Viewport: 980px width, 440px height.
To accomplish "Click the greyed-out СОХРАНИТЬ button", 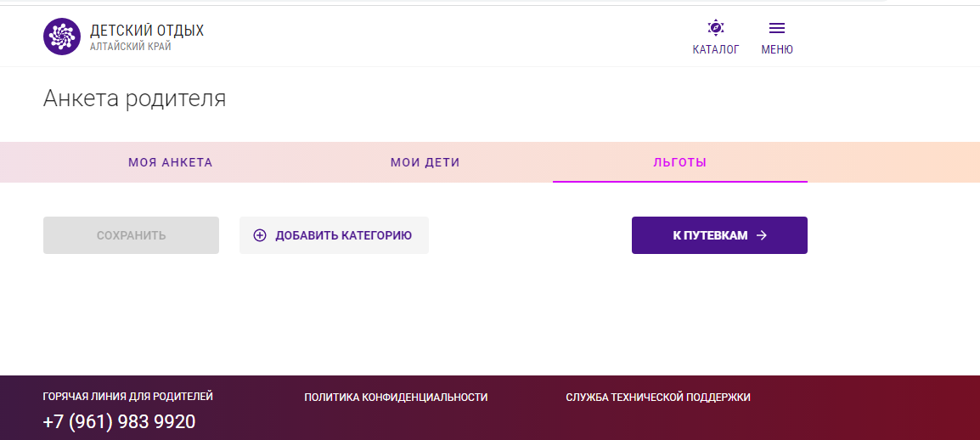I will [132, 235].
